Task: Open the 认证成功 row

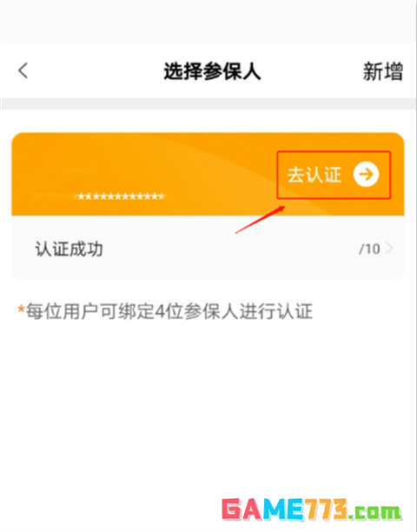Action: [208, 249]
